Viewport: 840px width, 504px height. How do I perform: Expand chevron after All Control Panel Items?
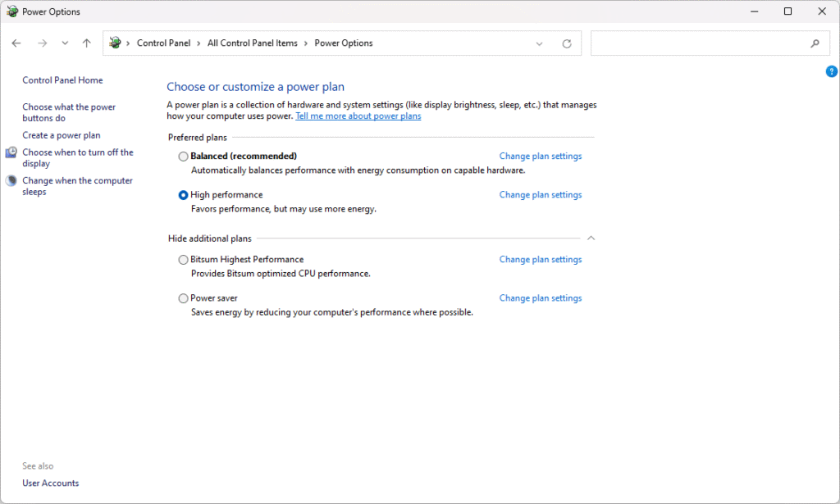(x=306, y=43)
